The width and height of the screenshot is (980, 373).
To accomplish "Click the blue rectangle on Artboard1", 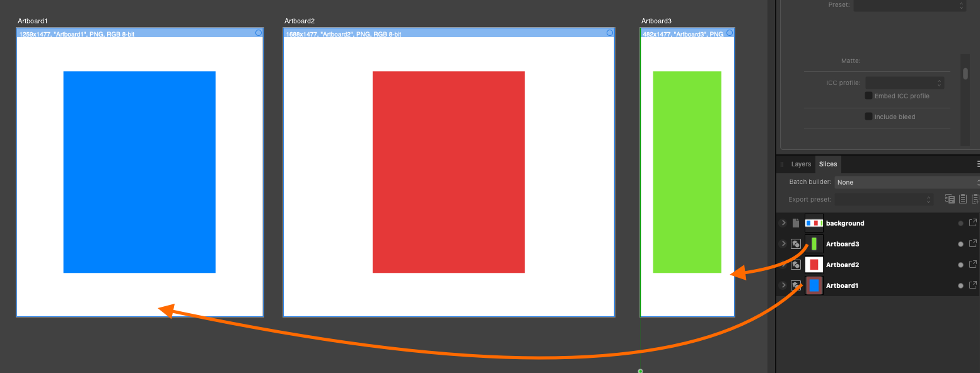I will click(x=139, y=172).
